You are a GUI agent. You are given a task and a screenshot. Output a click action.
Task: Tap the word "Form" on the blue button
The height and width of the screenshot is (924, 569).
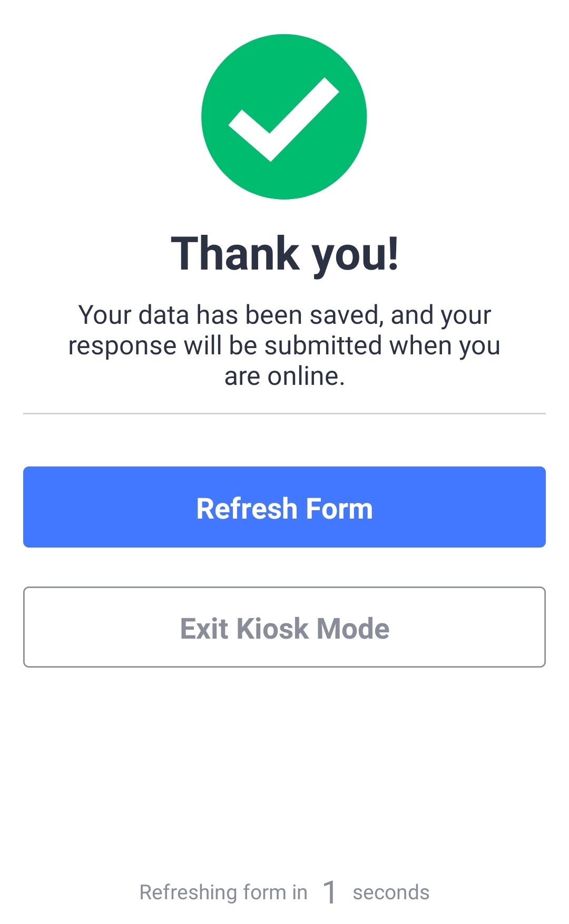(339, 509)
